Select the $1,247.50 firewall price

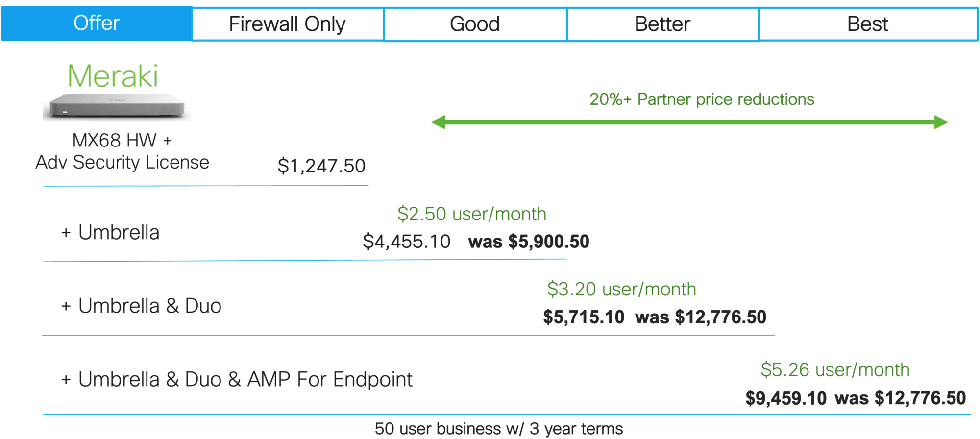[321, 166]
